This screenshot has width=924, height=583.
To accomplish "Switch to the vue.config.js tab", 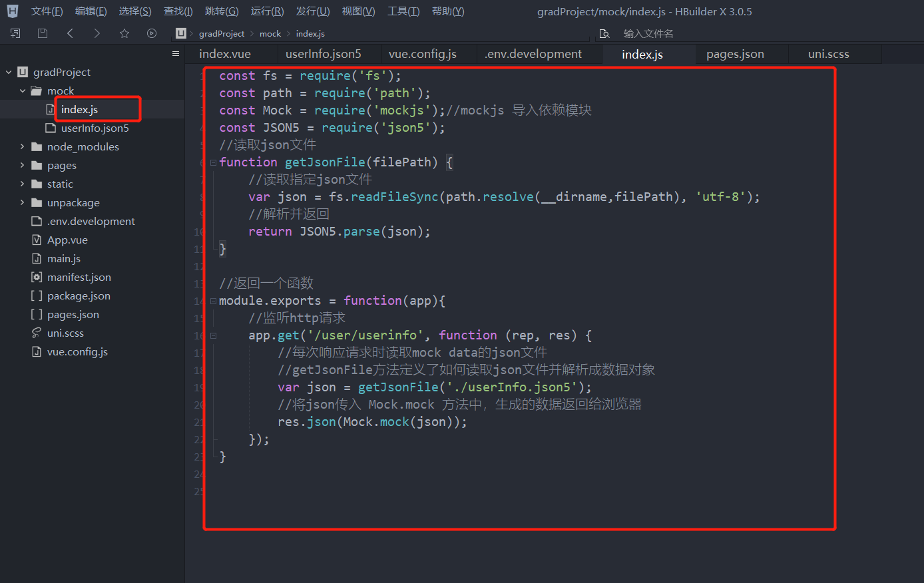I will 423,54.
